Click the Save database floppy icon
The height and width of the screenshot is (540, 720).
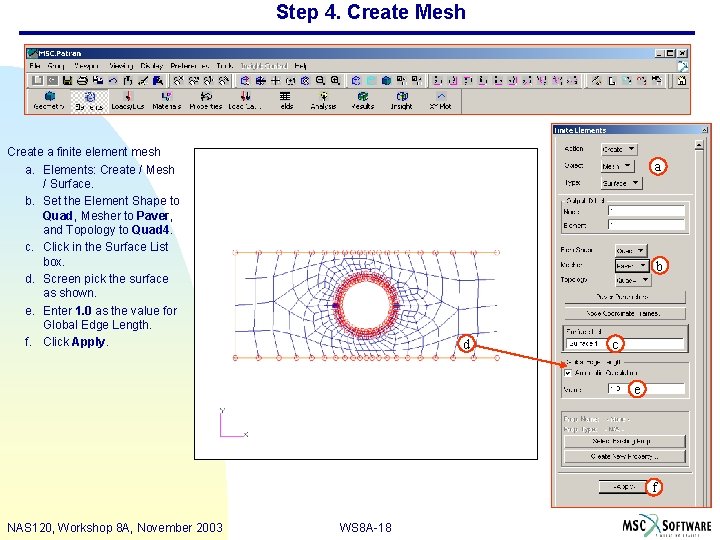point(68,81)
